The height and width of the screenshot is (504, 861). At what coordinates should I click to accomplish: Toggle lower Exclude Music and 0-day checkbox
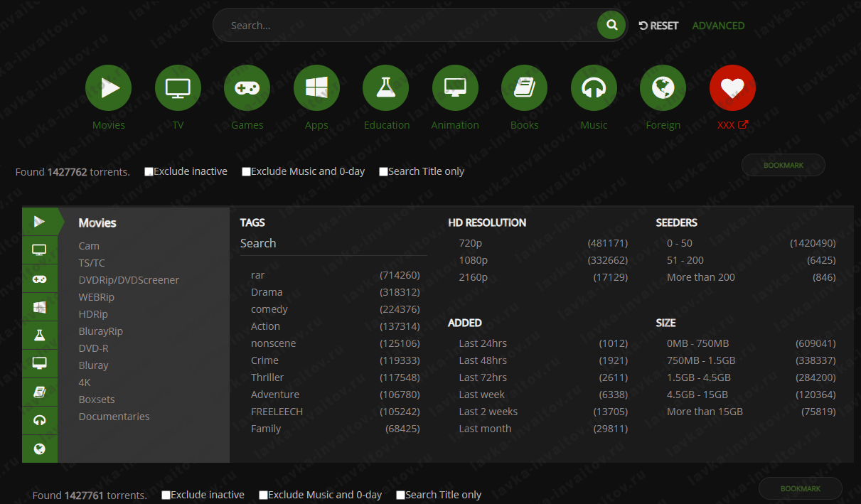[x=263, y=495]
